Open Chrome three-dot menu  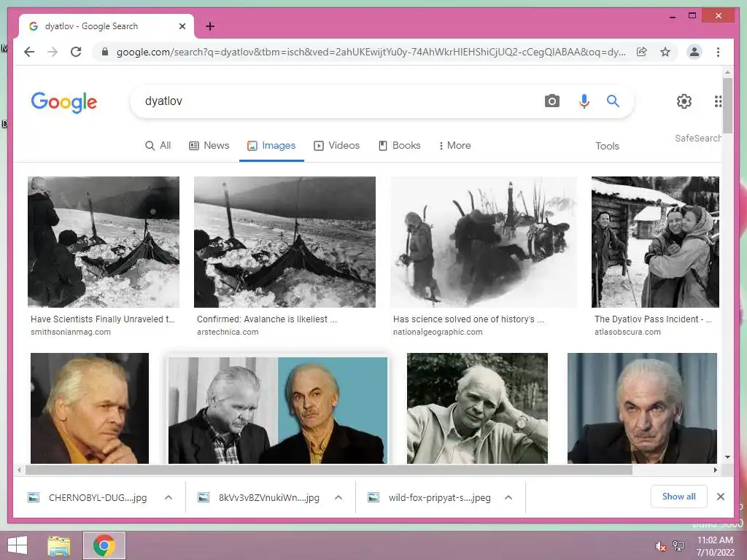coord(718,52)
